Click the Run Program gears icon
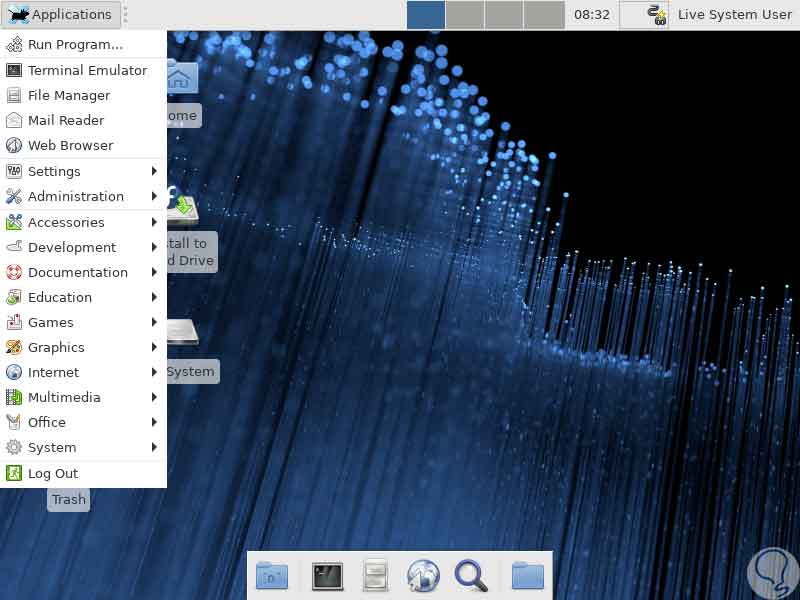 tap(14, 44)
